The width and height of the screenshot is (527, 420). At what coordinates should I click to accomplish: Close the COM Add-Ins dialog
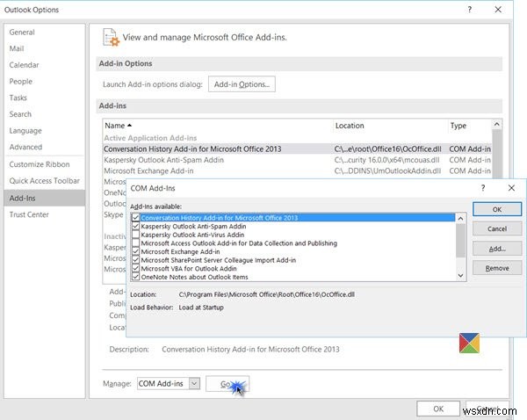click(x=511, y=188)
